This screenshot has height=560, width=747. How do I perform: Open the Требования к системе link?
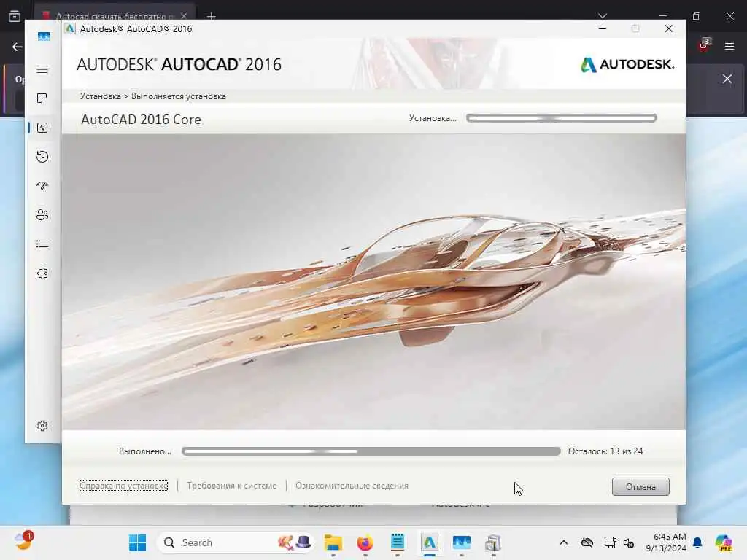coord(231,486)
